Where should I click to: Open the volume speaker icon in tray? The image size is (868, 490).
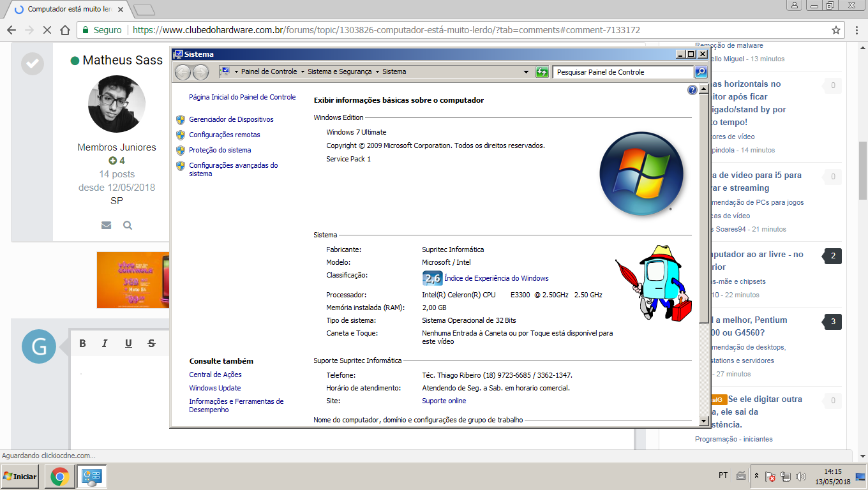801,477
